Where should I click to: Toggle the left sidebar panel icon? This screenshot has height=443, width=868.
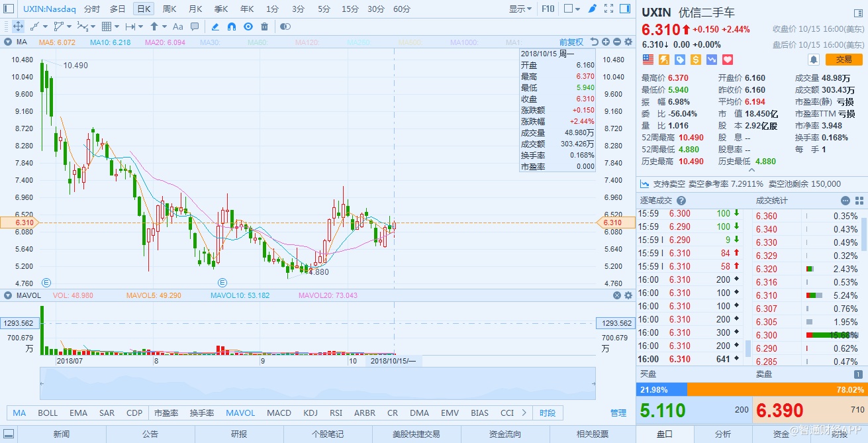[x=9, y=9]
